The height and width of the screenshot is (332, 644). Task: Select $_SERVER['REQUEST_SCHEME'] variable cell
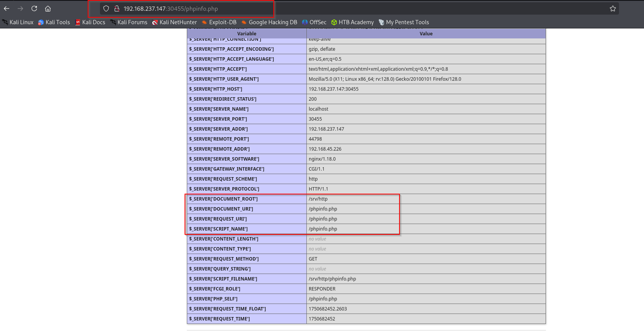[x=247, y=179]
